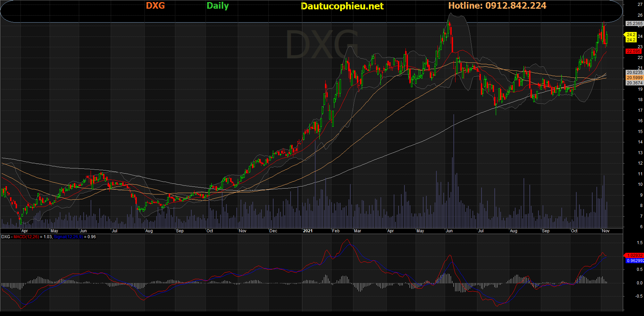Click the 27 level on price axis
This screenshot has width=644, height=316.
[640, 5]
